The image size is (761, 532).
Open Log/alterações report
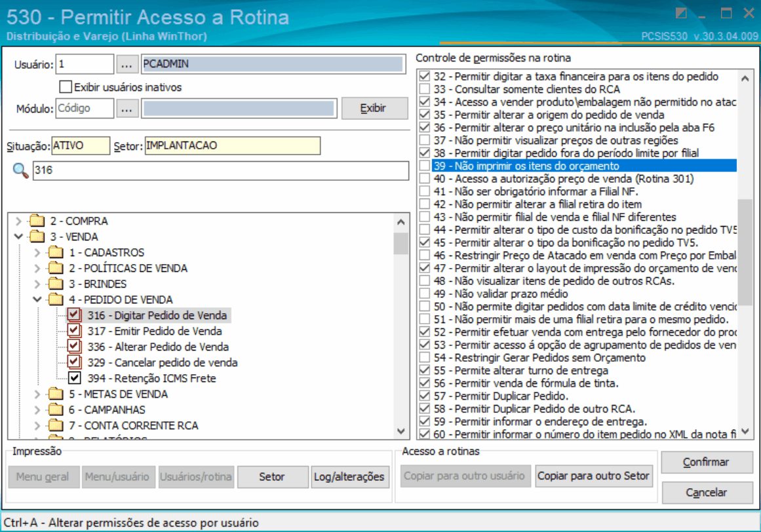click(x=349, y=477)
